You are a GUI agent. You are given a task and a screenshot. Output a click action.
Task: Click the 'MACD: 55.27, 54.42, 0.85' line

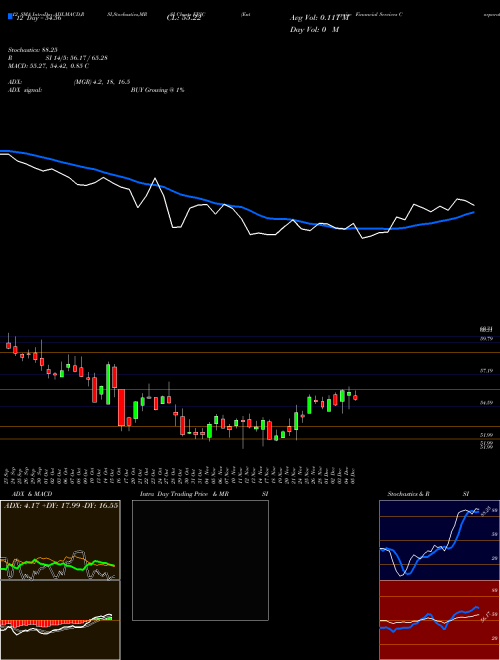(x=48, y=66)
